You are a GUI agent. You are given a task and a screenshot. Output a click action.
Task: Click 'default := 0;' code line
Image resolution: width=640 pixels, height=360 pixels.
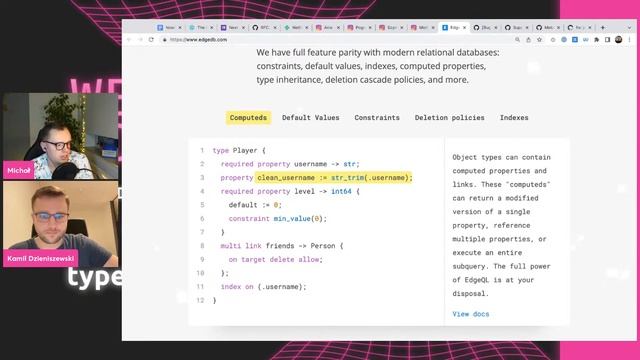[x=255, y=205]
